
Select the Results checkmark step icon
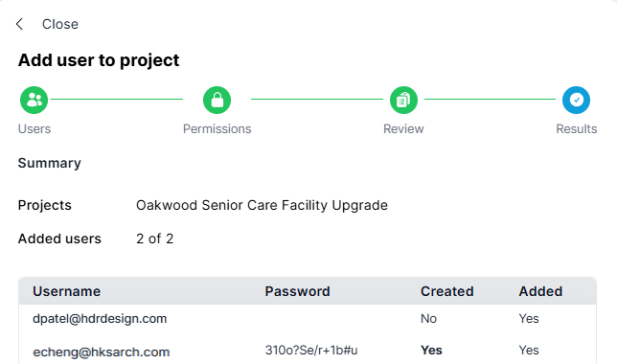pyautogui.click(x=576, y=100)
